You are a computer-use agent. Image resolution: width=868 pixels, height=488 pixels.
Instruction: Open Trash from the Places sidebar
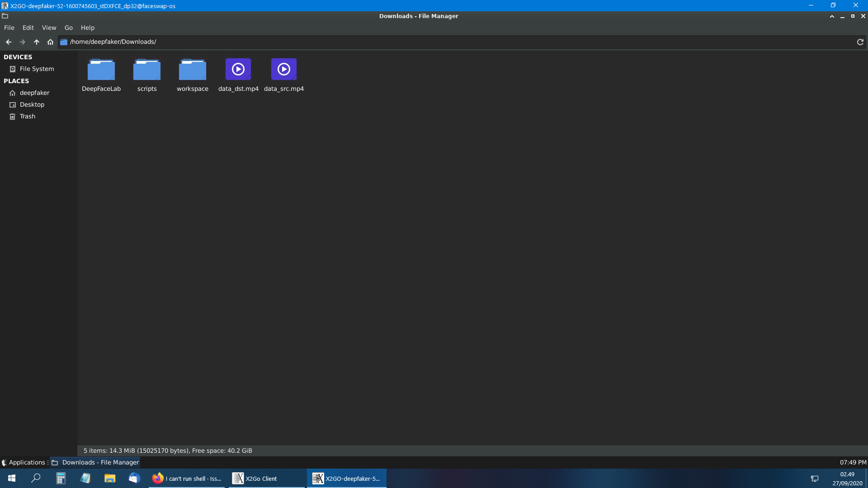(28, 116)
